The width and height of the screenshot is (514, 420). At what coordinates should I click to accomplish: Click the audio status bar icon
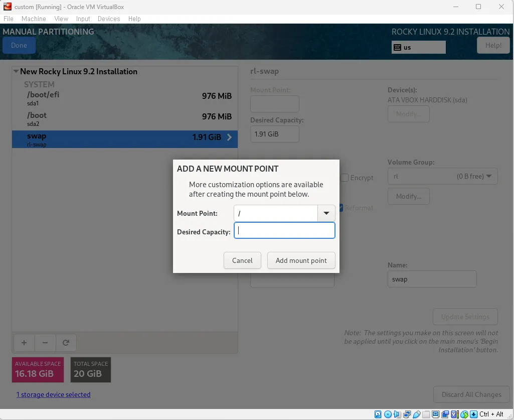point(397,414)
